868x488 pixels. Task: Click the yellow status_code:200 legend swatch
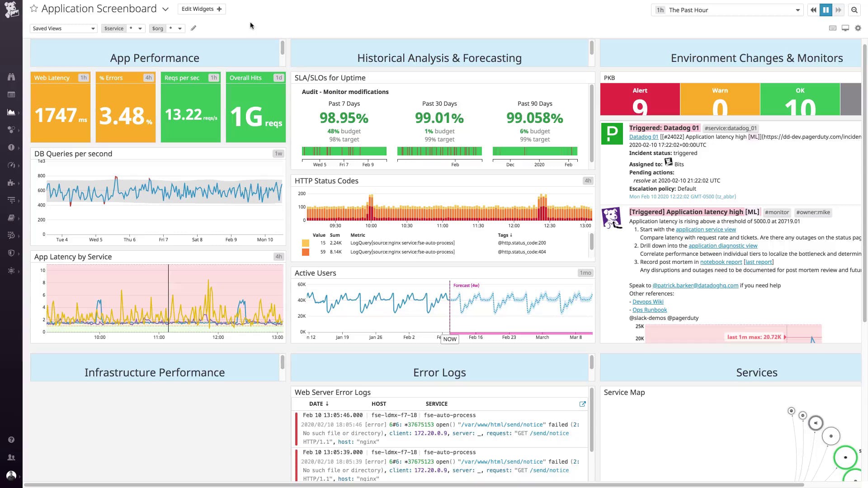(306, 243)
